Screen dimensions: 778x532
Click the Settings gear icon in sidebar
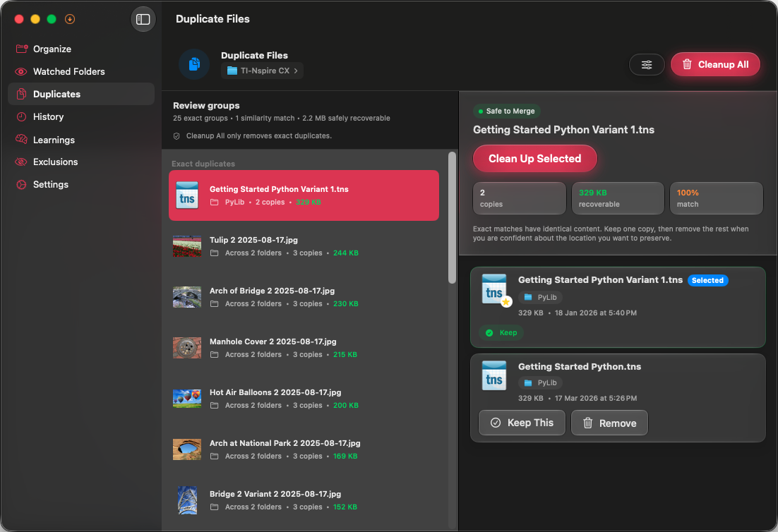(x=21, y=184)
